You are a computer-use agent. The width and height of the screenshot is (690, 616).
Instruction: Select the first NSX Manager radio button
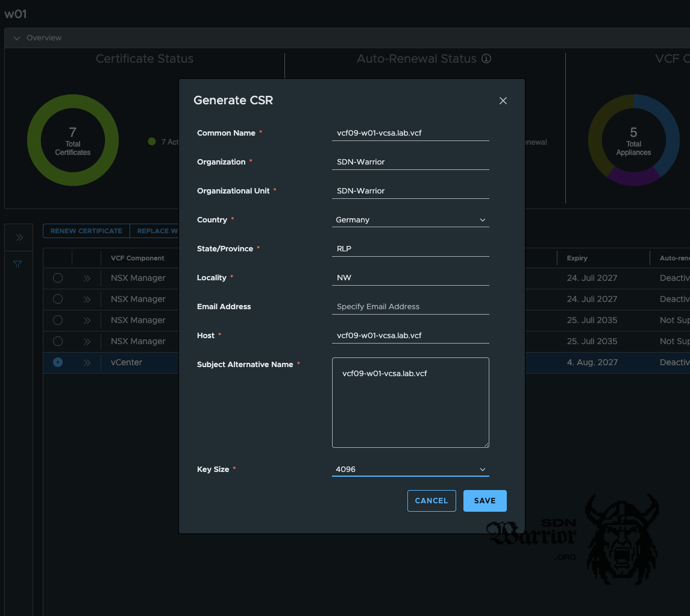(57, 278)
